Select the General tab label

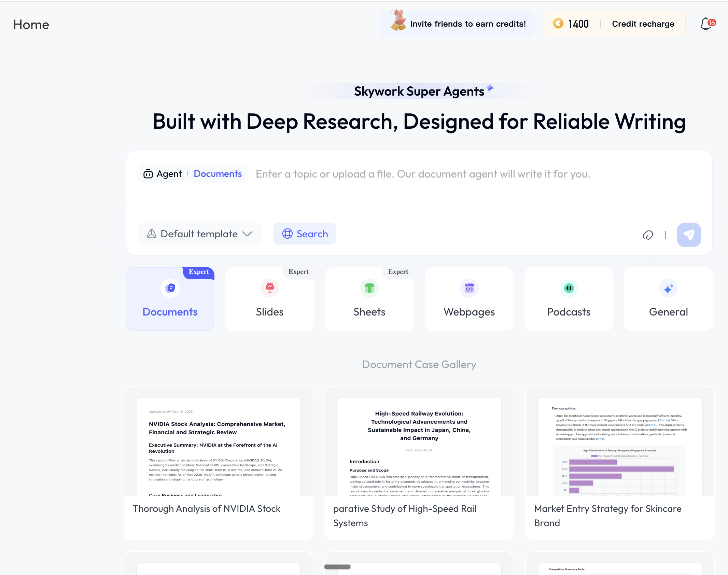click(x=669, y=312)
